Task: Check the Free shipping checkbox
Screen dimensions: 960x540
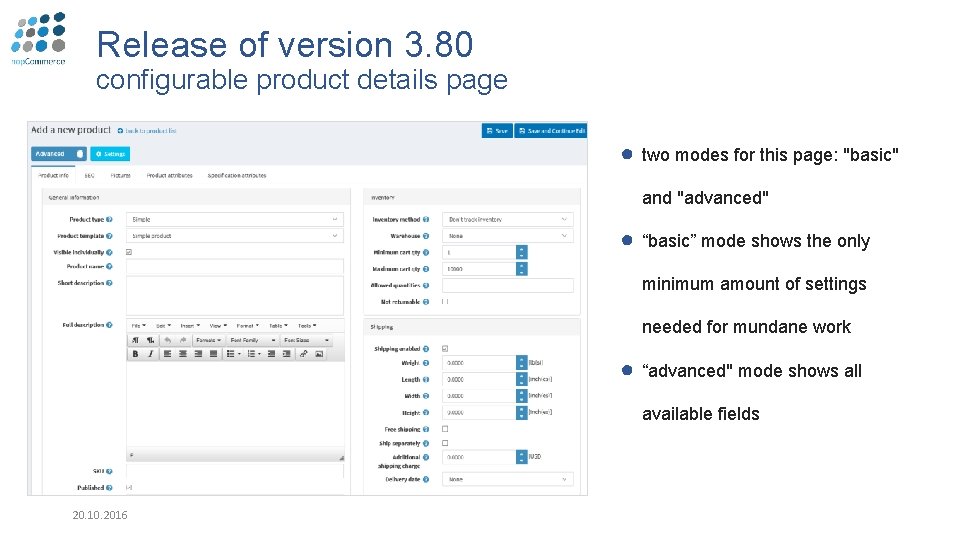Action: tap(445, 429)
